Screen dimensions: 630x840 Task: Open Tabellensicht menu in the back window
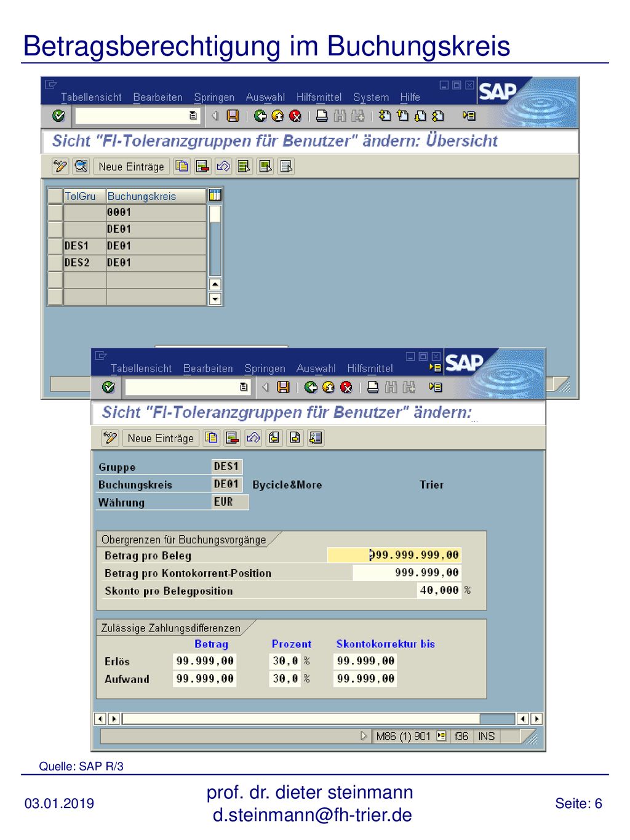(x=91, y=97)
